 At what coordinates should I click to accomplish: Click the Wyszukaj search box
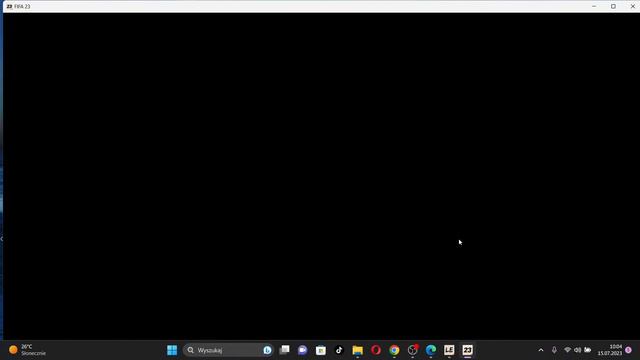[228, 350]
